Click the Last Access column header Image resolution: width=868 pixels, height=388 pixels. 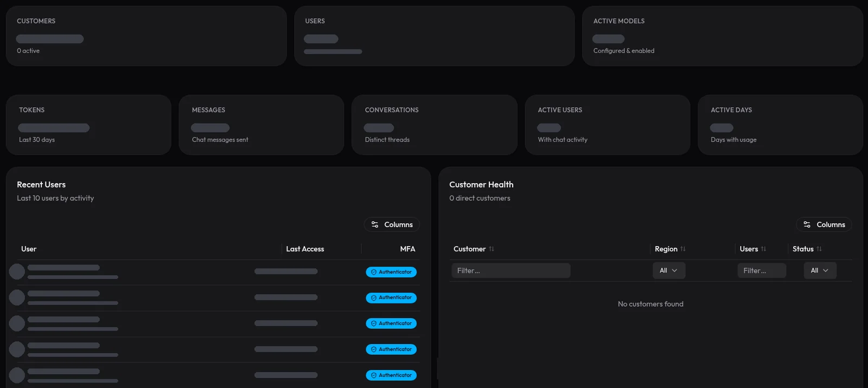pos(305,249)
